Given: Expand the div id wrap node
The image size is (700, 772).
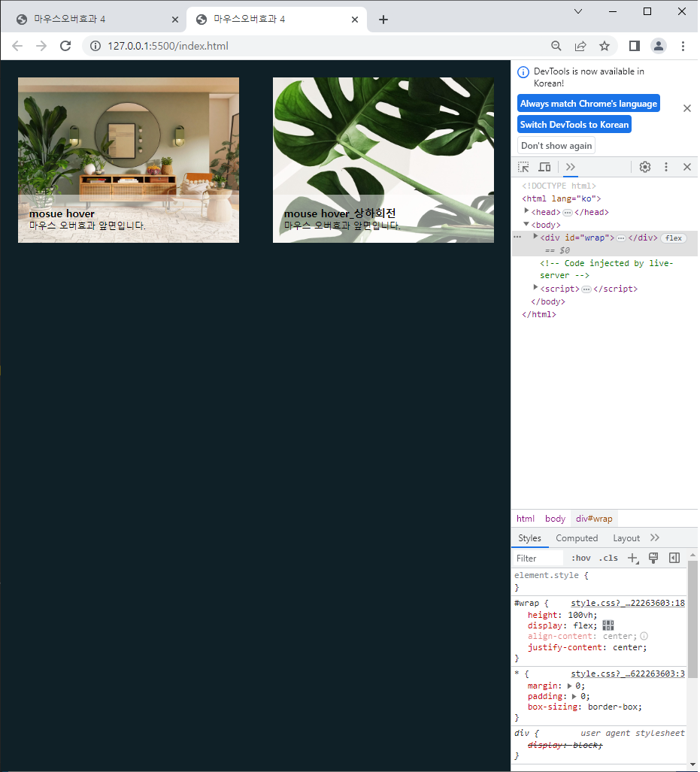Looking at the screenshot, I should (x=536, y=237).
